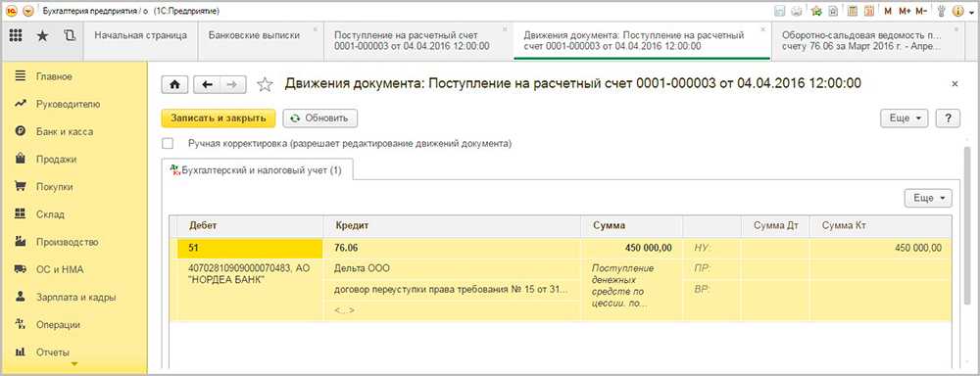Open the service tools wrench icon

tap(942, 11)
